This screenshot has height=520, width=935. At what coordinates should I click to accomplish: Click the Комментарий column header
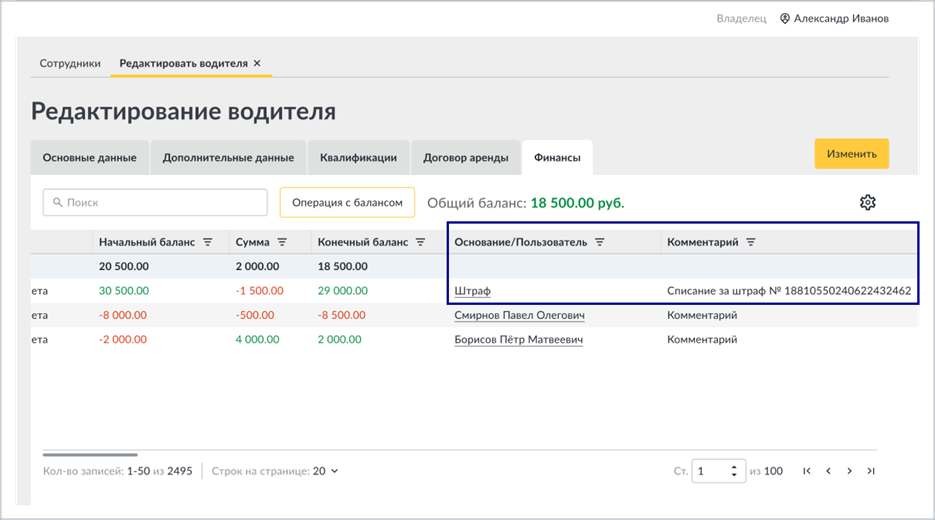click(x=702, y=242)
